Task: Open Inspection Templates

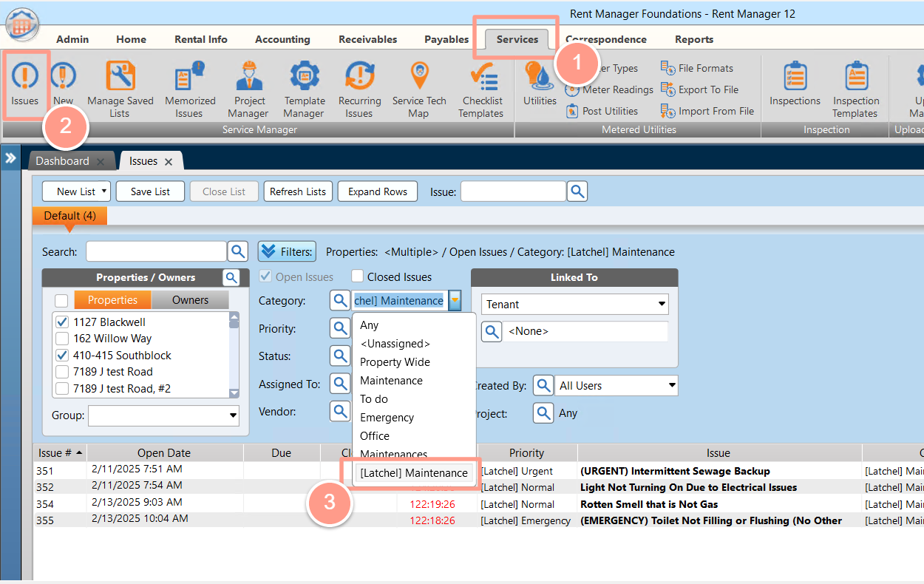Action: click(855, 89)
